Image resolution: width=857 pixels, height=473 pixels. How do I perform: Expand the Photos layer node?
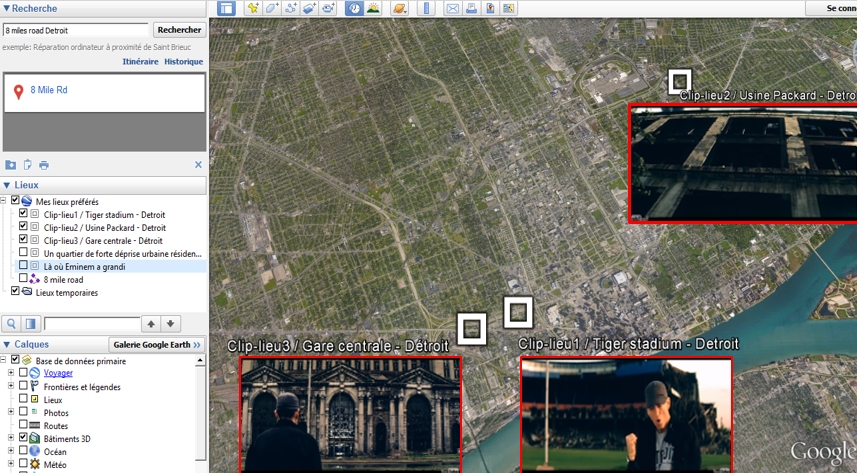click(11, 411)
